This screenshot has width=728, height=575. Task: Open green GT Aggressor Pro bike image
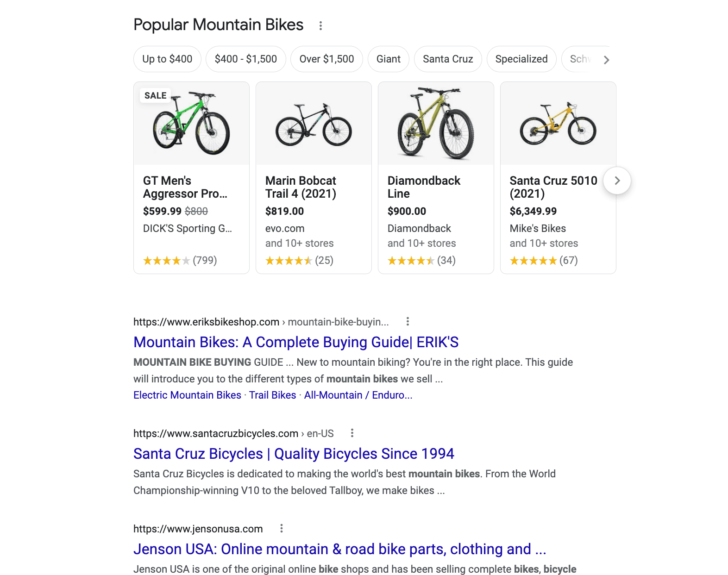pos(191,123)
